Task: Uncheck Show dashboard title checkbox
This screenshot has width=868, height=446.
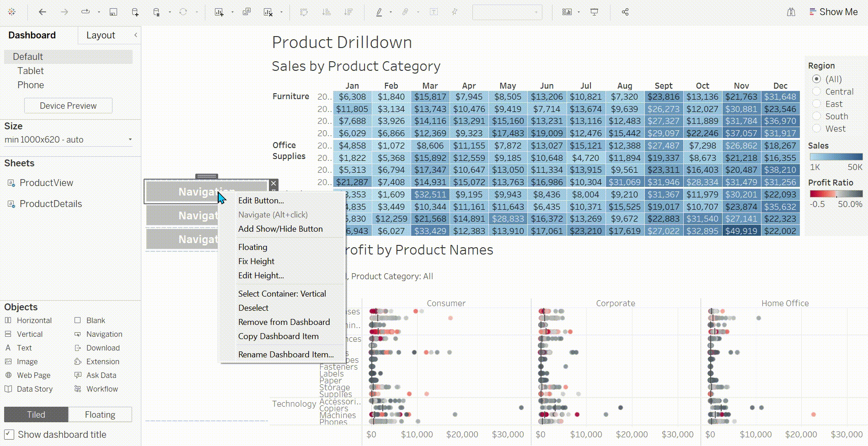Action: pos(9,435)
